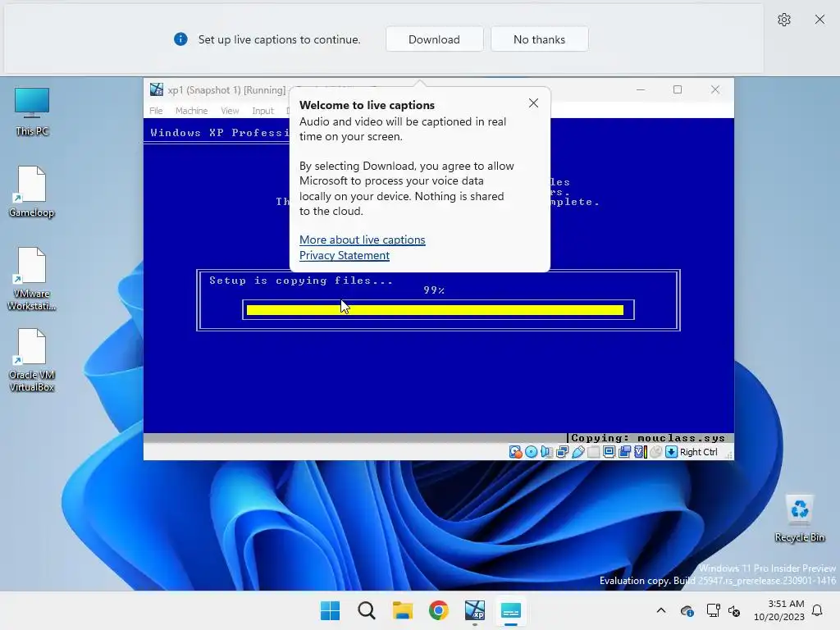Image resolution: width=840 pixels, height=630 pixels.
Task: Click the USB devices indicator in VirtualBox status bar
Action: (x=578, y=452)
